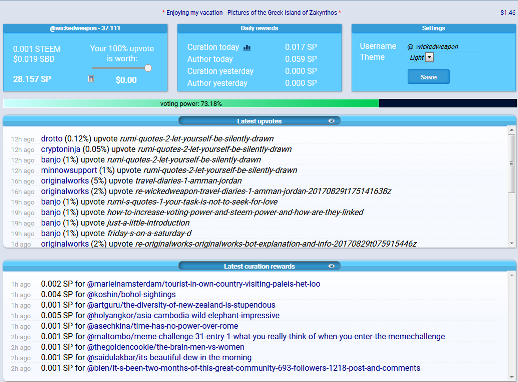The width and height of the screenshot is (518, 382).
Task: Open the Zakynthos vacation pictures link at top
Action: tap(252, 13)
